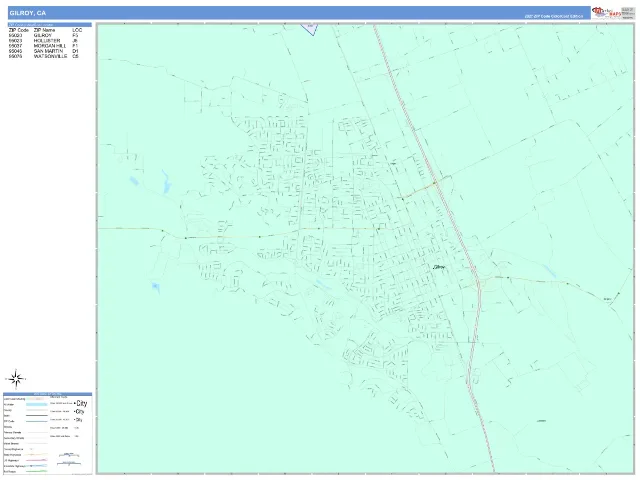Click the pink US Highways line in legend
The image size is (640, 480).
click(37, 460)
